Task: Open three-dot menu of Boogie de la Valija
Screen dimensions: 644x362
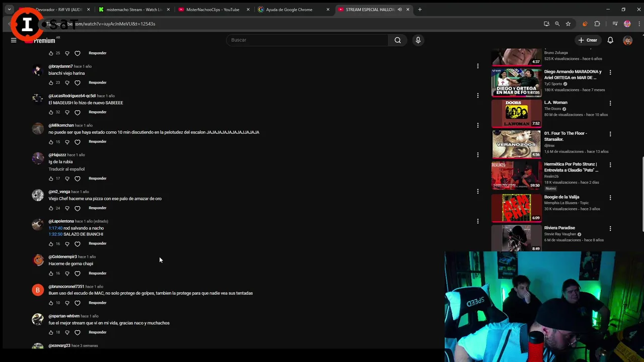Action: (610, 198)
